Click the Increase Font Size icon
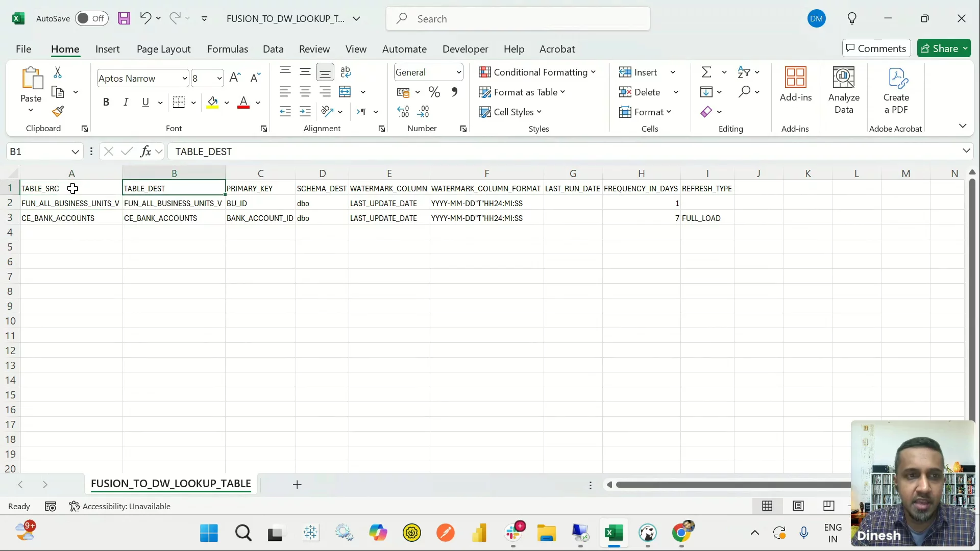This screenshot has width=980, height=551. point(235,78)
